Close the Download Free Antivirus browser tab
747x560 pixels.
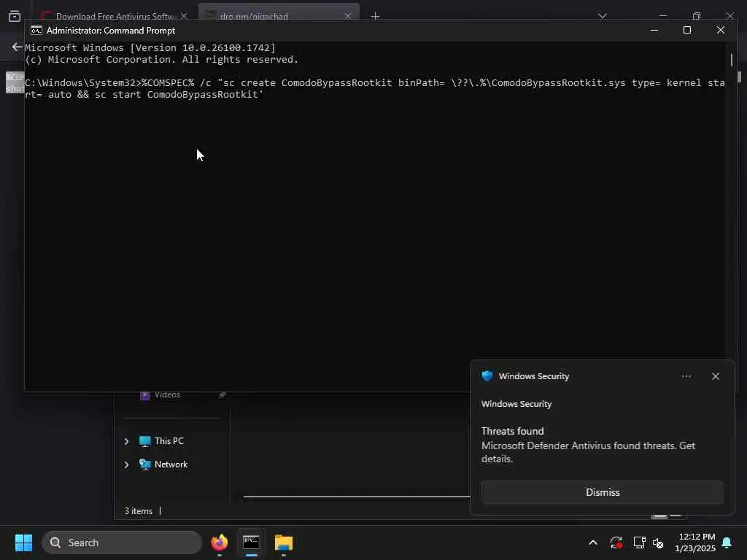click(x=183, y=16)
